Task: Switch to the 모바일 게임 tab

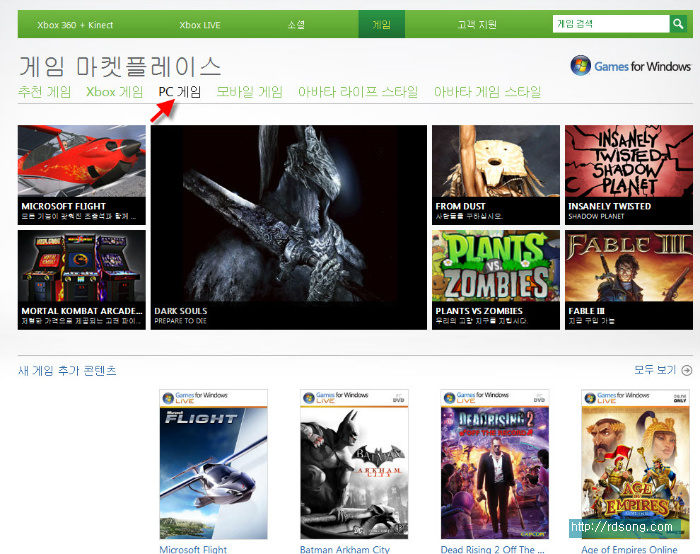Action: tap(250, 92)
